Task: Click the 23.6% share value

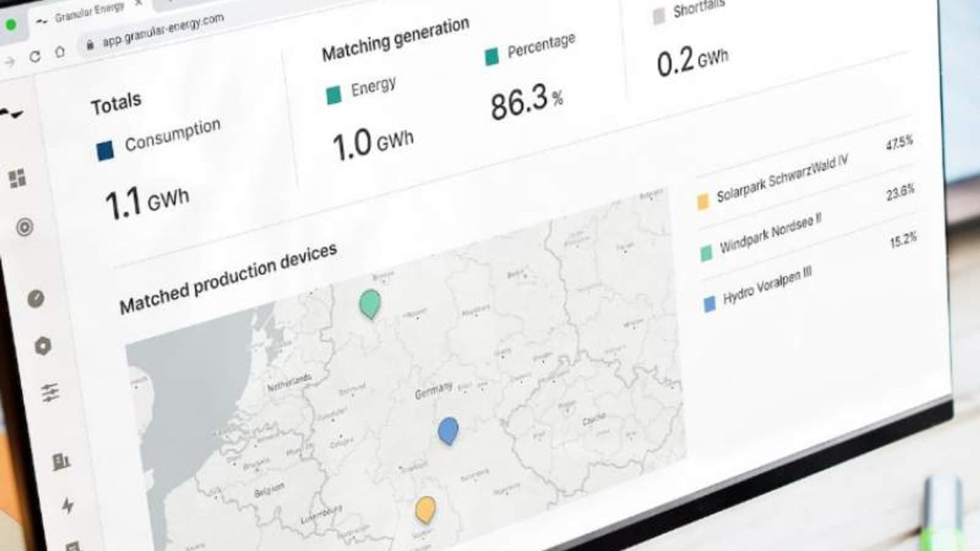Action: [900, 193]
